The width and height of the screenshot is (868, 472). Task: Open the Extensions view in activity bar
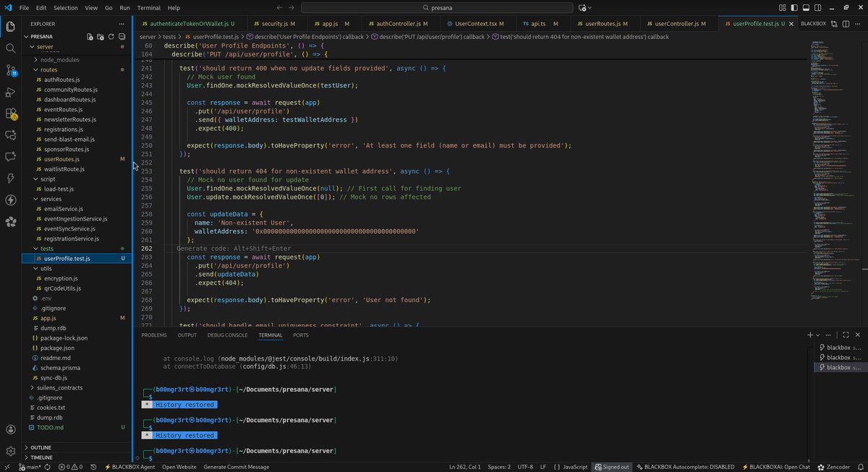tap(11, 113)
